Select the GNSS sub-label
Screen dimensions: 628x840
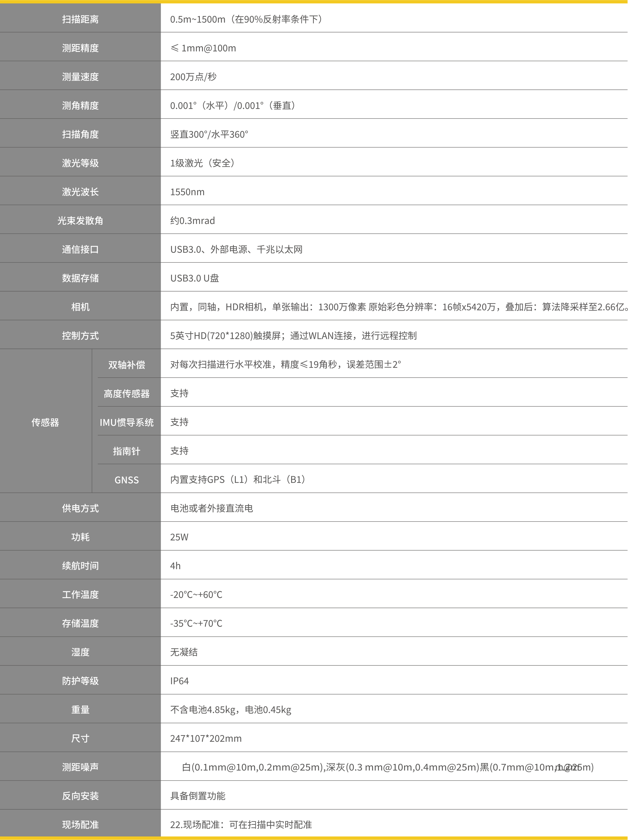[126, 480]
